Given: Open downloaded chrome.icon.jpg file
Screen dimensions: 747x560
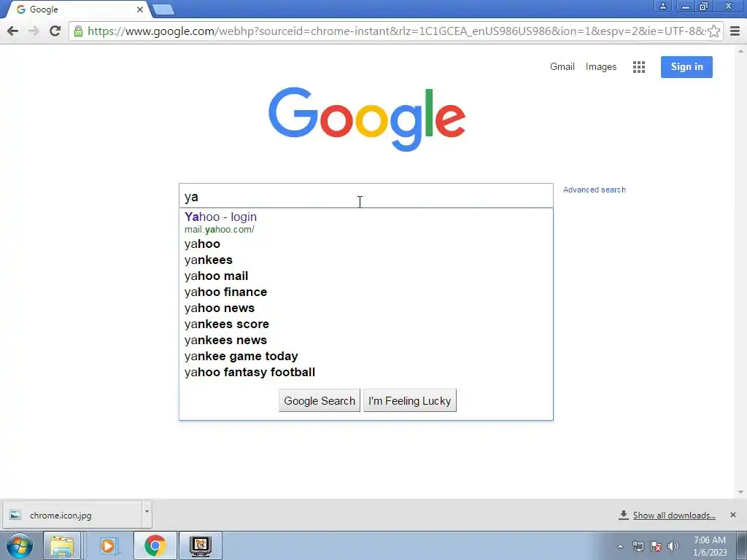Looking at the screenshot, I should pos(72,516).
